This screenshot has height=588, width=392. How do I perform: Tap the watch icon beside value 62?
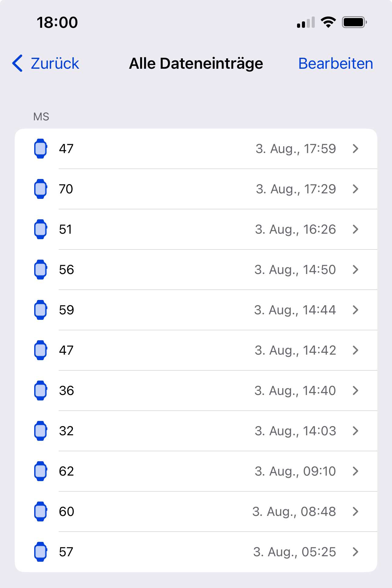[40, 471]
